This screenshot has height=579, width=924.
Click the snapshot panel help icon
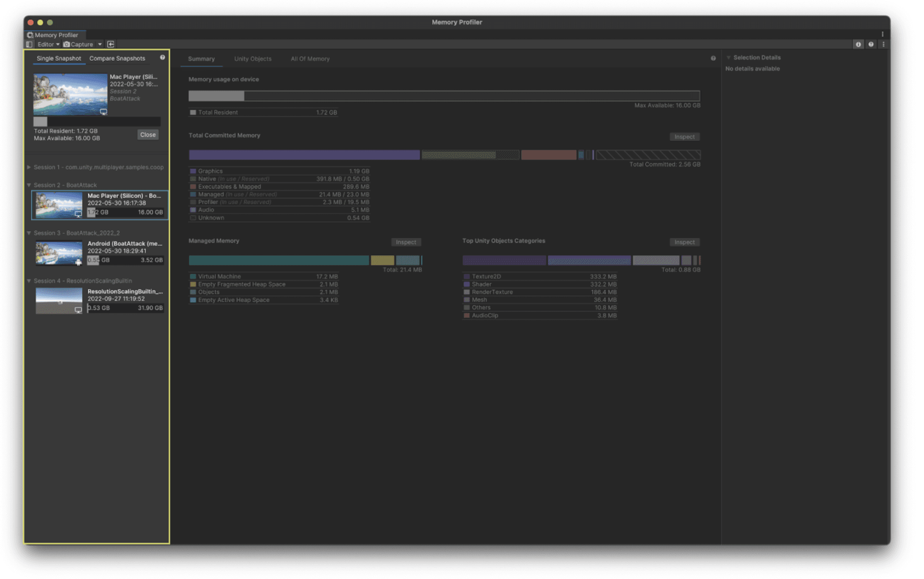(162, 57)
